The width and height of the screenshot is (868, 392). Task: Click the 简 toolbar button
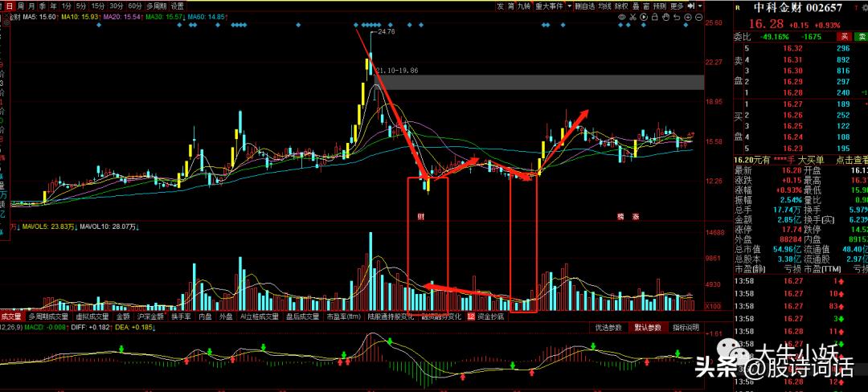pyautogui.click(x=511, y=6)
